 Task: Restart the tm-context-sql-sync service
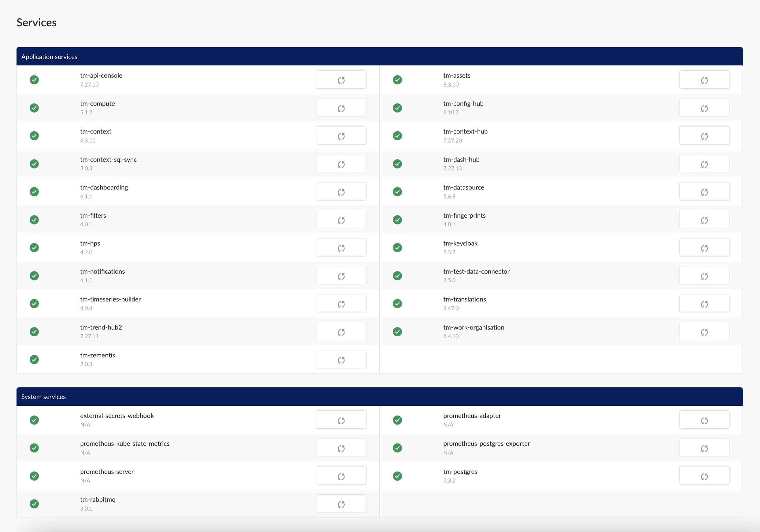point(341,164)
